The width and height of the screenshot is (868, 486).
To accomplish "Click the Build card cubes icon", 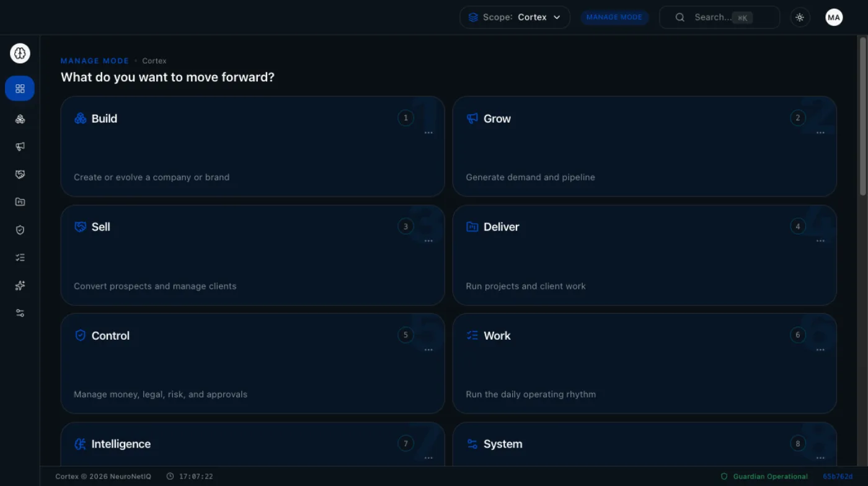I will [80, 118].
